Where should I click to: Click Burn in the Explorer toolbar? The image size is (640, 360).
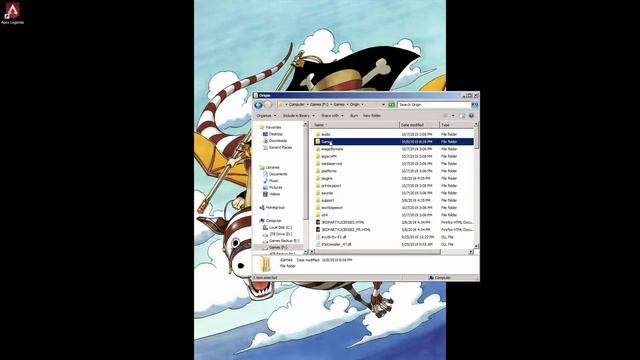354,116
